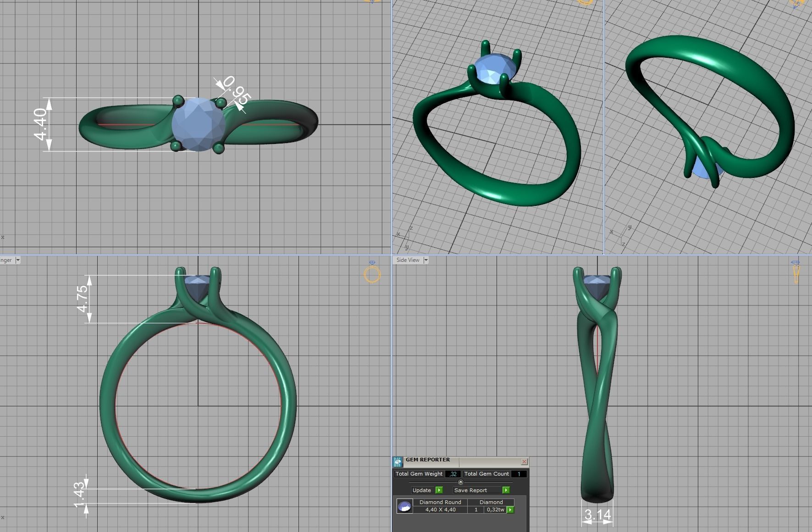Viewport: 812px width, 532px height.
Task: Select the '1.43' shank thickness dimension
Action: (79, 495)
